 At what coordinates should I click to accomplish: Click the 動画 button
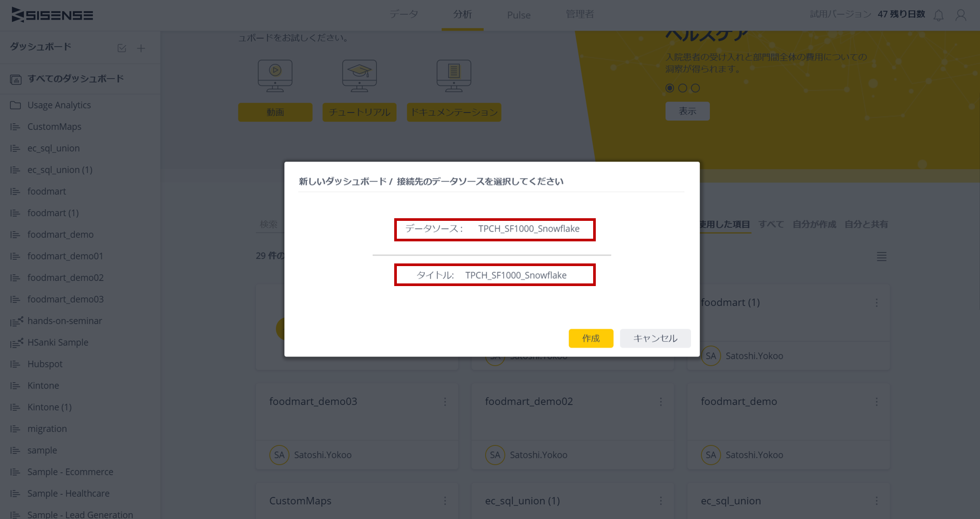point(275,112)
